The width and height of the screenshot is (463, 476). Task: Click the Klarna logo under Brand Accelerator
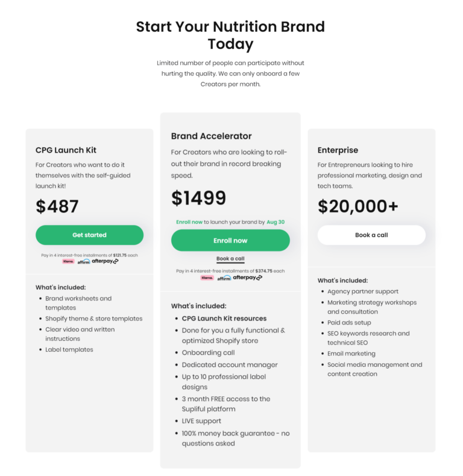[x=207, y=278]
